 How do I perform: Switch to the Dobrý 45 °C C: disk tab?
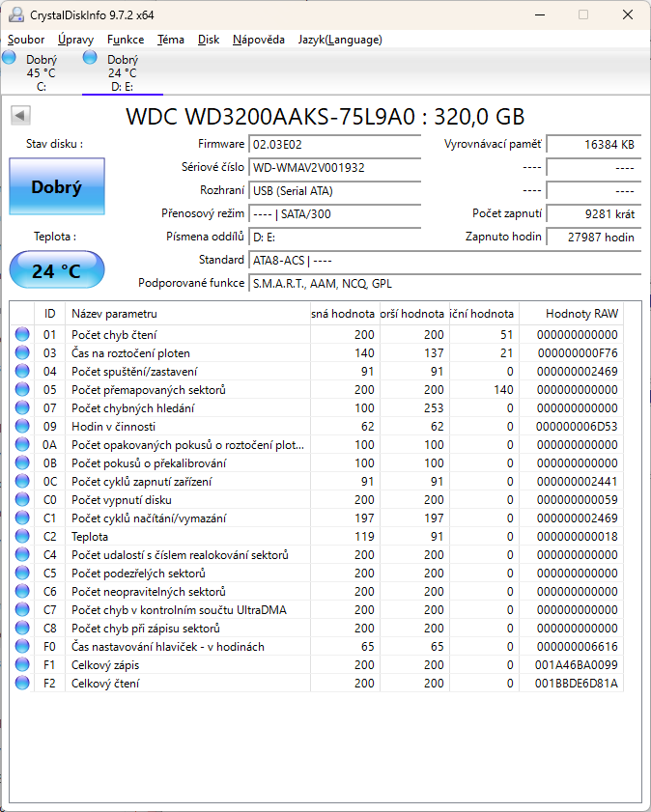tap(42, 72)
